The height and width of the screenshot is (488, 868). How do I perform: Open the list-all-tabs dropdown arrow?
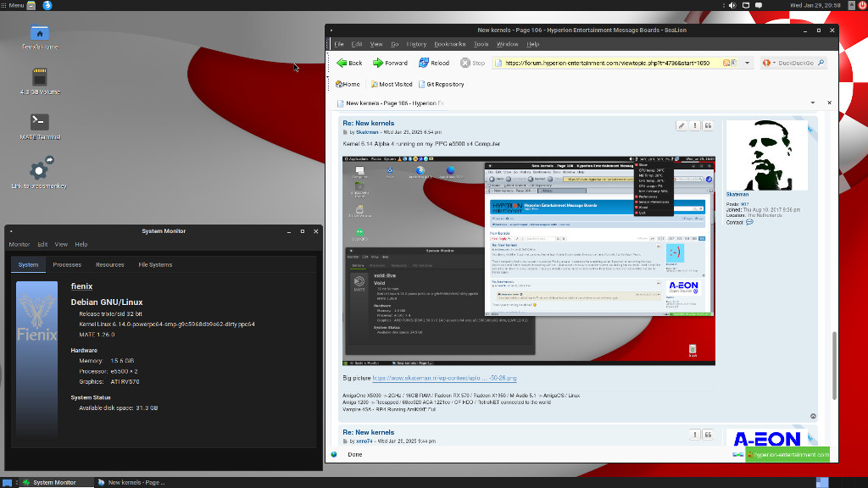(x=813, y=103)
